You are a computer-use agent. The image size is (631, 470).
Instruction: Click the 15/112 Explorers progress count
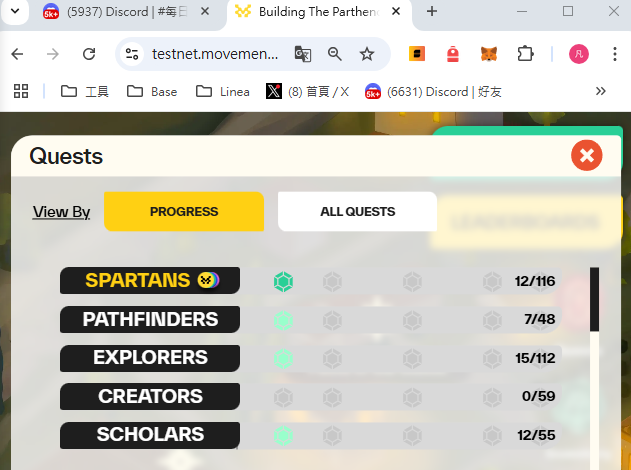point(535,358)
